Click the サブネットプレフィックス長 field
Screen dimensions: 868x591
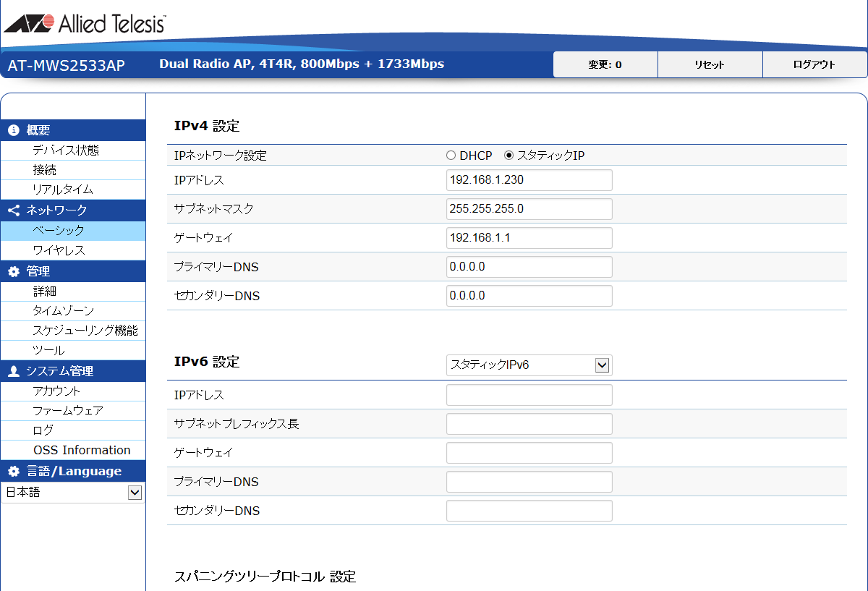[x=529, y=424]
